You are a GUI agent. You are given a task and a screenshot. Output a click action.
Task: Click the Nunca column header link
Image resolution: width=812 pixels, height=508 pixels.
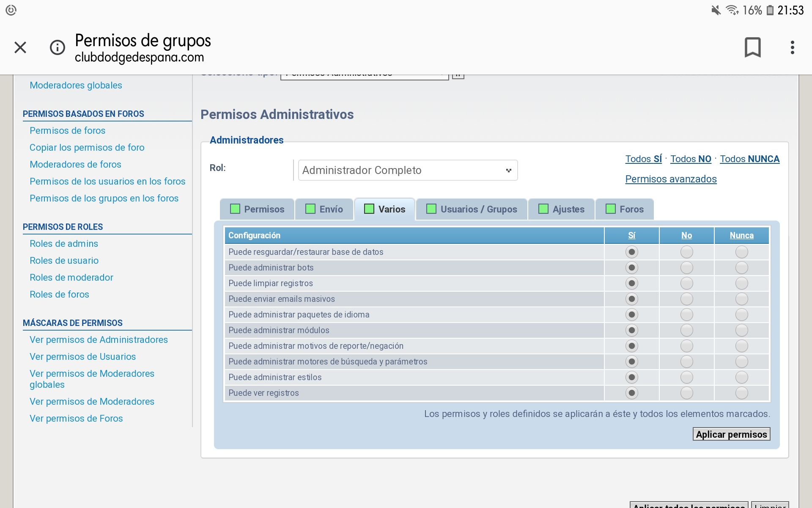click(x=741, y=235)
